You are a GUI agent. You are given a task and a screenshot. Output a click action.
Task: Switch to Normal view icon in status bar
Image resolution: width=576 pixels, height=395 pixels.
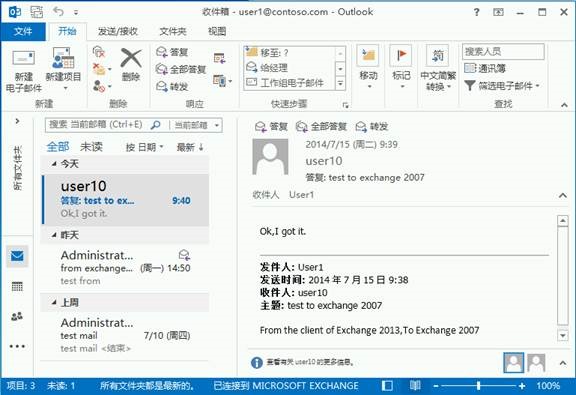coord(387,386)
